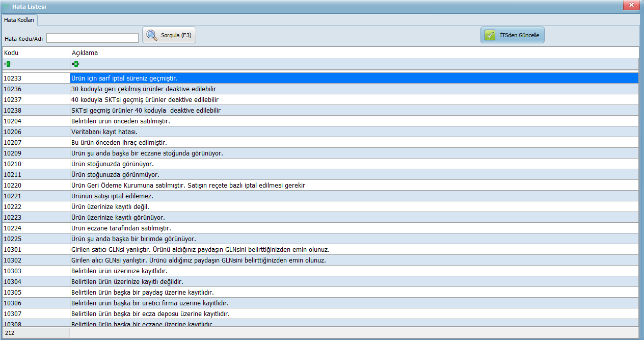Switch to the Hata Kodları tab
The height and width of the screenshot is (340, 644).
tap(19, 19)
